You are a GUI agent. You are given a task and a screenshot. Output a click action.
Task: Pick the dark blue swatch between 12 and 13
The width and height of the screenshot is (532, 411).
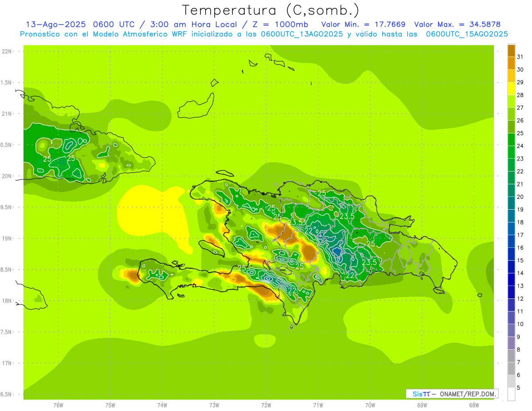511,292
